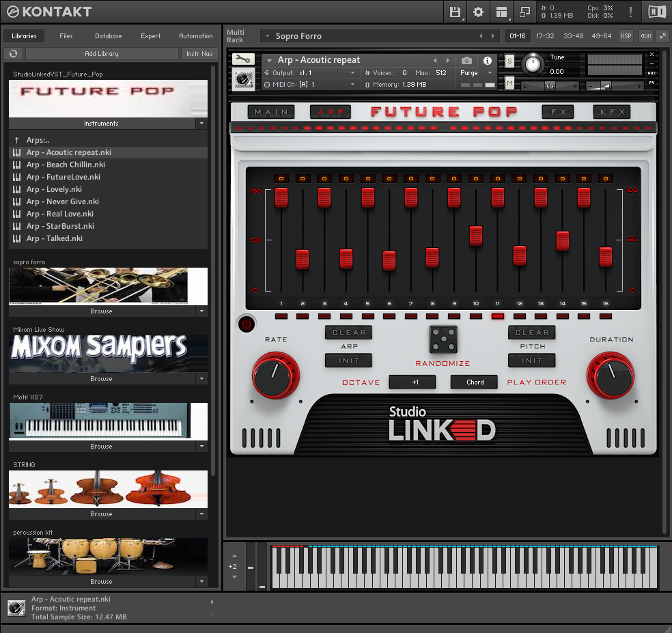Go to previous instrument preset arrow
Image resolution: width=672 pixels, height=633 pixels.
tap(436, 60)
